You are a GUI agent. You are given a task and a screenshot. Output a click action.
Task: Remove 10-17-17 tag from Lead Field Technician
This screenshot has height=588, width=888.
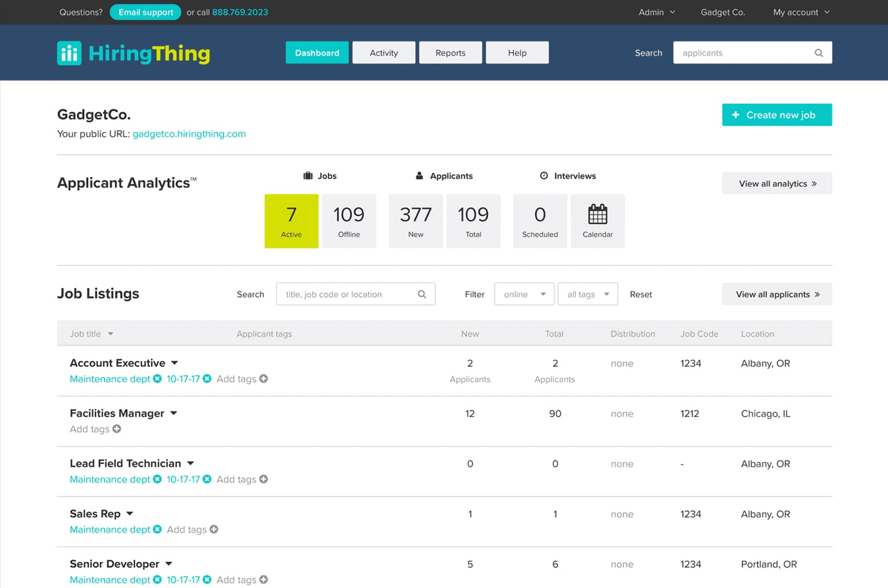point(207,479)
